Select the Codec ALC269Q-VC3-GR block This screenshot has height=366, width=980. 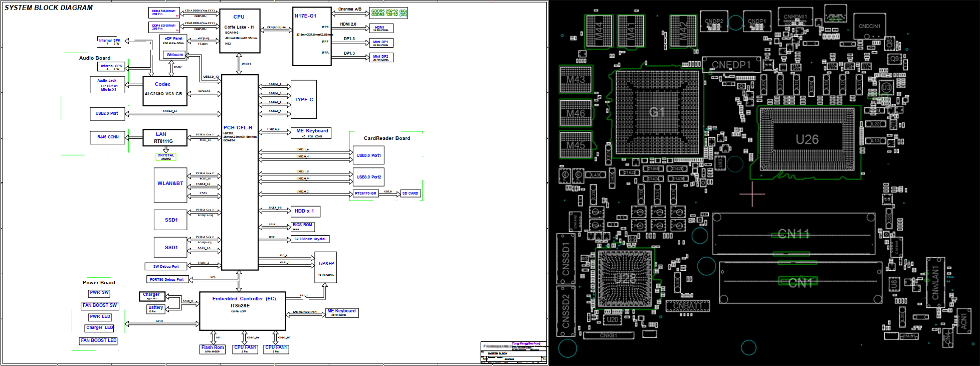[x=165, y=91]
